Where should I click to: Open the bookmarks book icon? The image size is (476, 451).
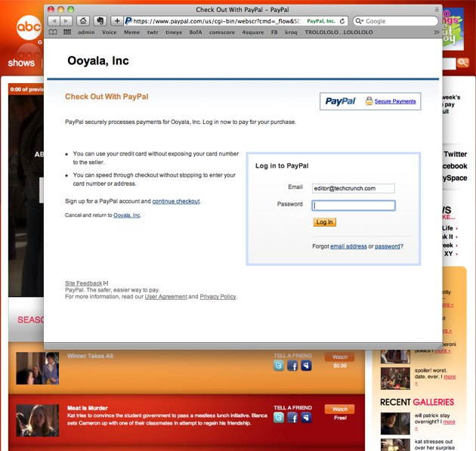(53, 32)
